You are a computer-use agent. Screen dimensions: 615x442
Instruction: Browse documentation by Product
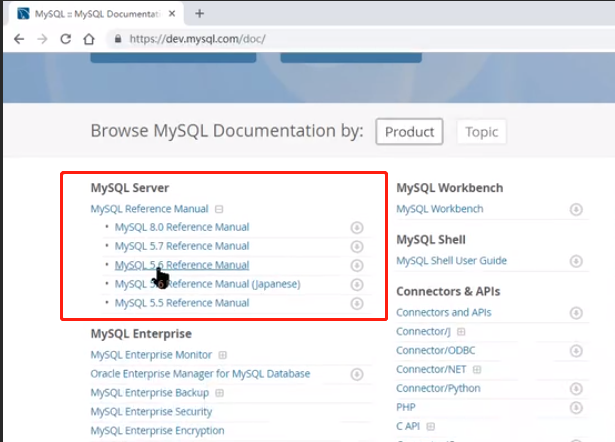click(x=409, y=132)
